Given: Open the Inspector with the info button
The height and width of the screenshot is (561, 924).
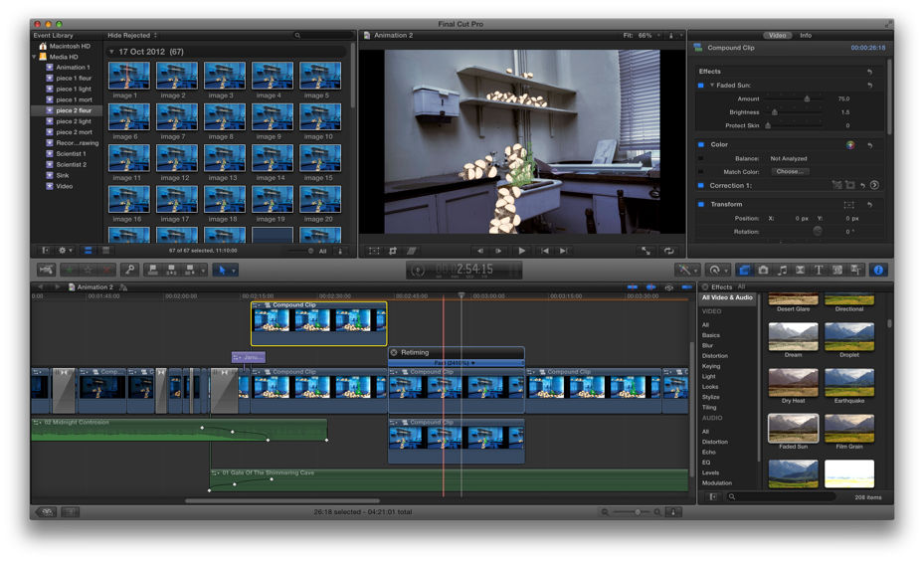Looking at the screenshot, I should click(x=878, y=270).
